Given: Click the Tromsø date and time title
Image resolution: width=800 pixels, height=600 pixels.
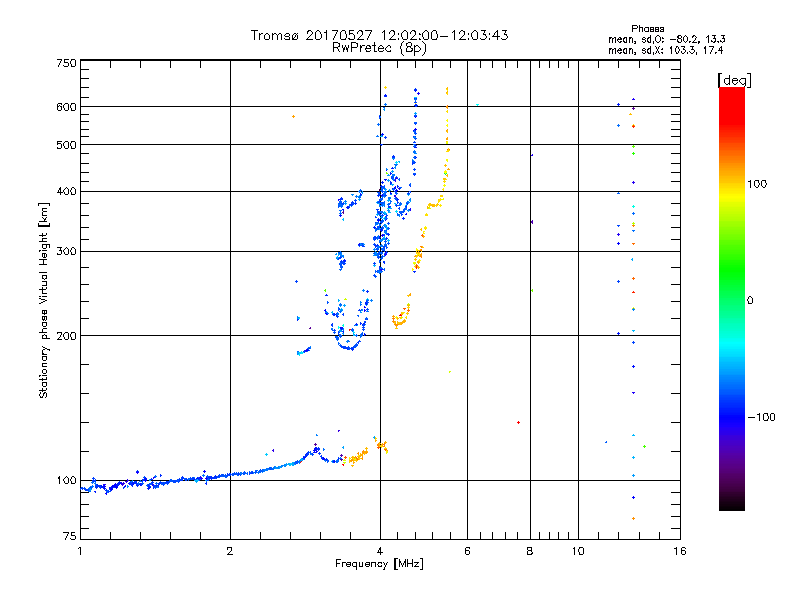Looking at the screenshot, I should pyautogui.click(x=379, y=35).
